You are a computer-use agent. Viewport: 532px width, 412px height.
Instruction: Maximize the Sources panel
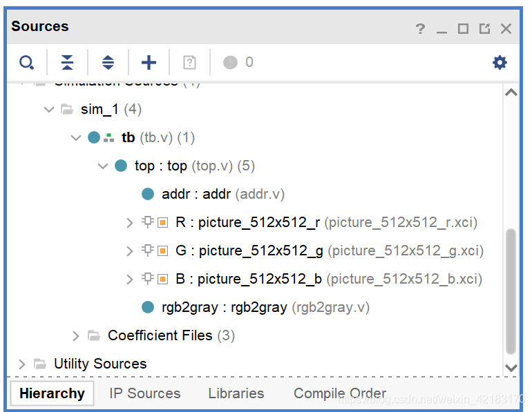463,28
